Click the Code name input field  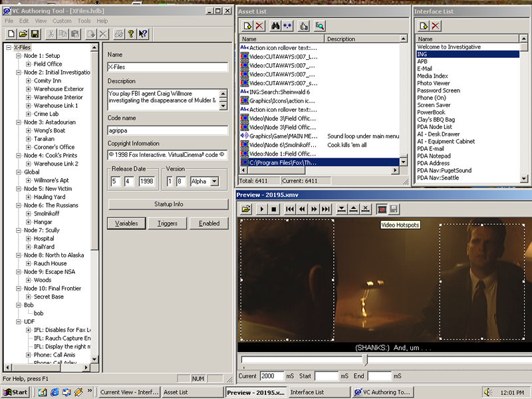168,130
